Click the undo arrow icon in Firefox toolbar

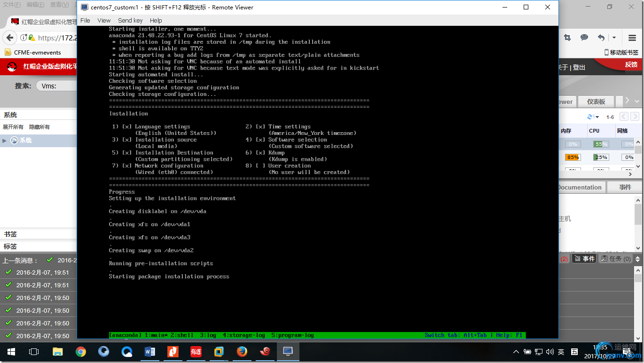tap(601, 38)
